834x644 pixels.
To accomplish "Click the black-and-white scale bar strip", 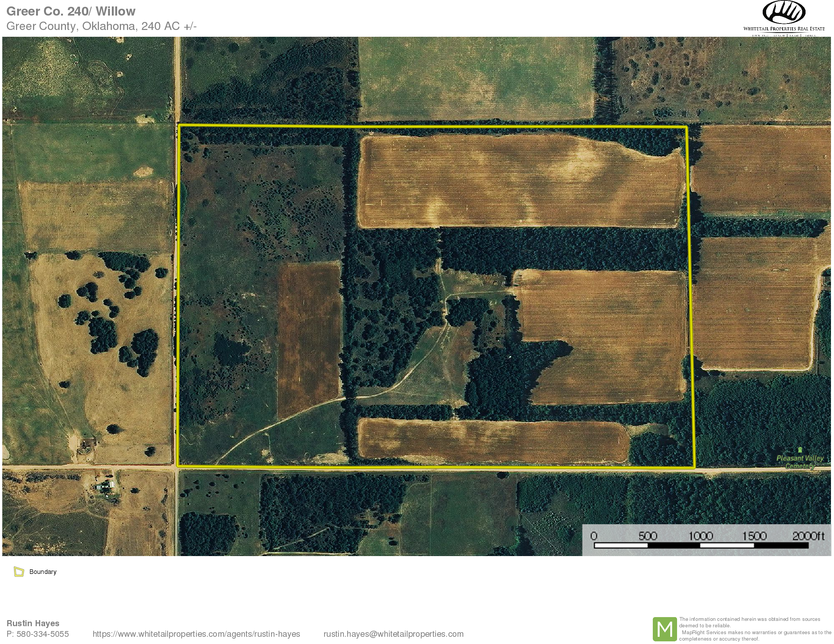I will click(x=701, y=545).
